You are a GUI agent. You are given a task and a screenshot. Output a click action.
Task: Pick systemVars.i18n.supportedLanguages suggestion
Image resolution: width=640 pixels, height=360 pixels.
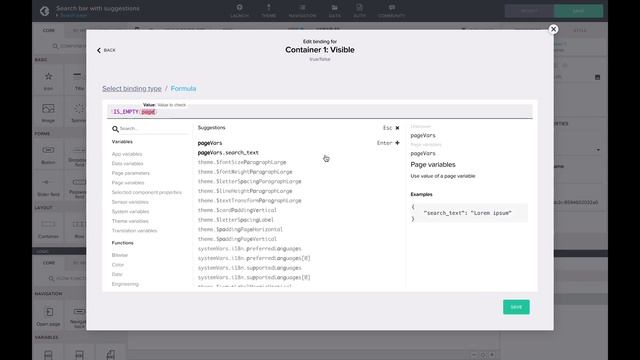[249, 268]
